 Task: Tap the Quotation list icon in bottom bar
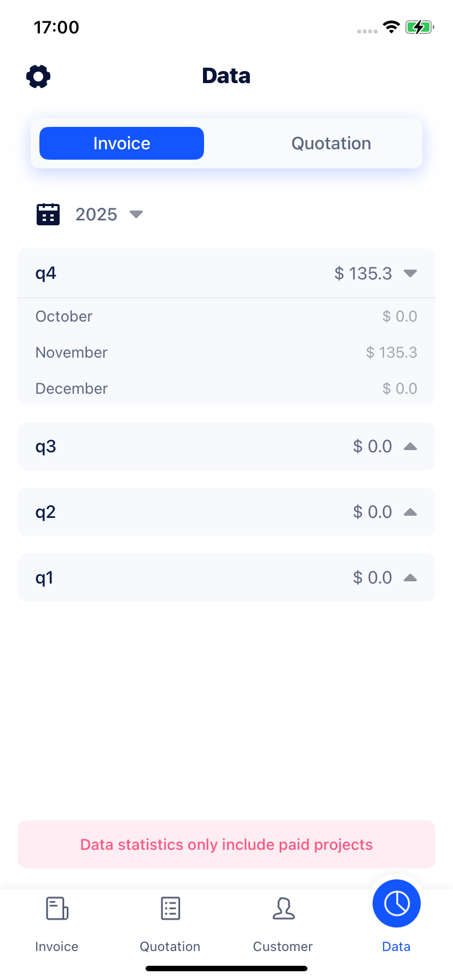[170, 908]
